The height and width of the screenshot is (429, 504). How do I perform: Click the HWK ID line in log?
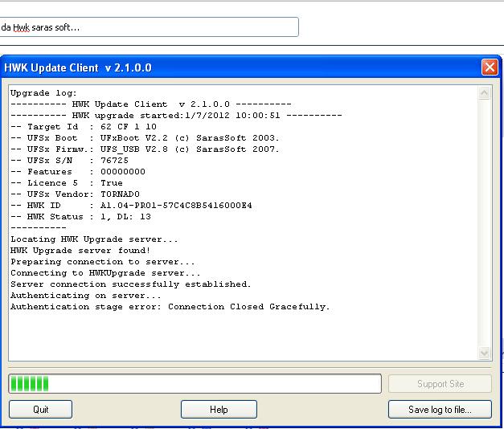pyautogui.click(x=131, y=206)
